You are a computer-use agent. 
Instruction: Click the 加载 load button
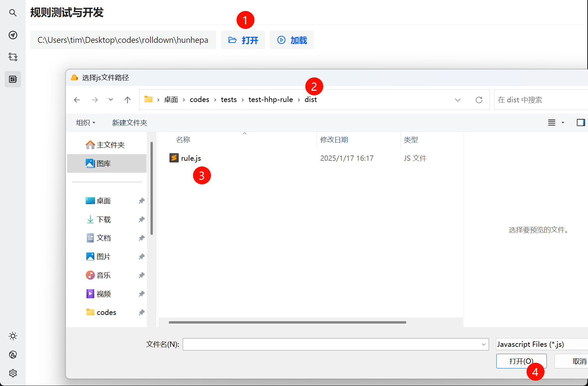(x=292, y=40)
